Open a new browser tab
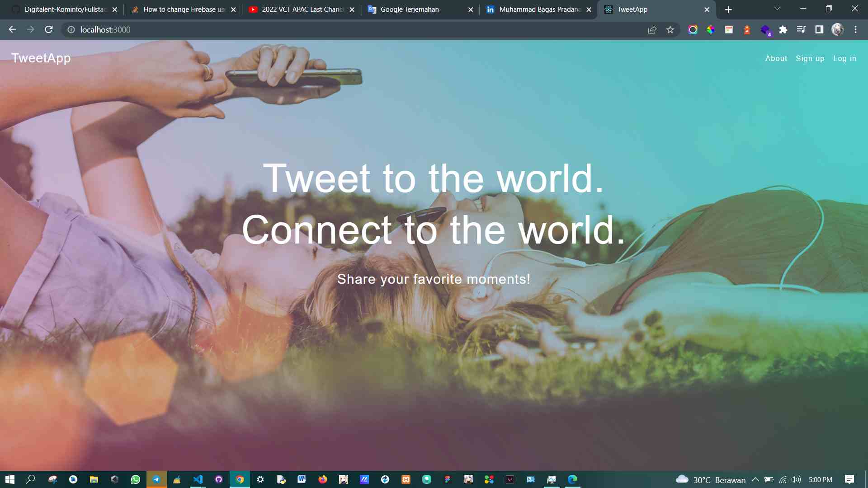The height and width of the screenshot is (488, 868). click(x=728, y=9)
